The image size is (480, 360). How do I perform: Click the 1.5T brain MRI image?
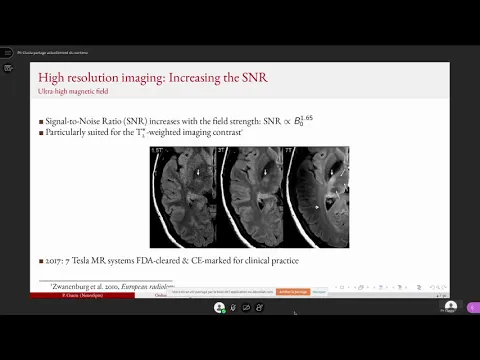tap(183, 197)
